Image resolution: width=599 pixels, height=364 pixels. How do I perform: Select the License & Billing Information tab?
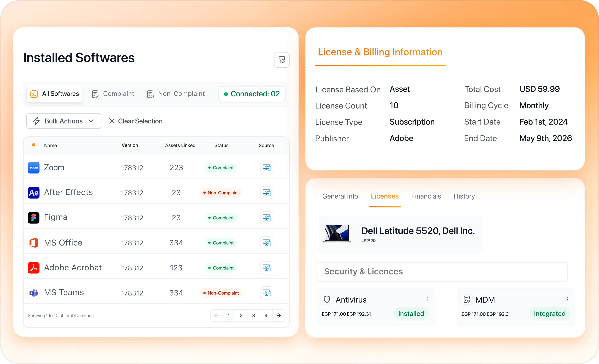(380, 52)
